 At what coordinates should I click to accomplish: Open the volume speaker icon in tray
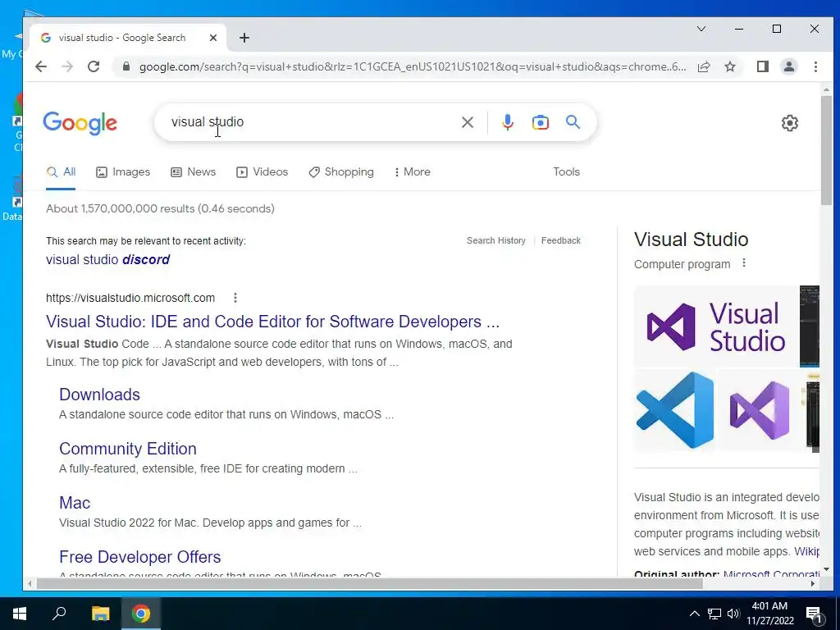pyautogui.click(x=733, y=614)
